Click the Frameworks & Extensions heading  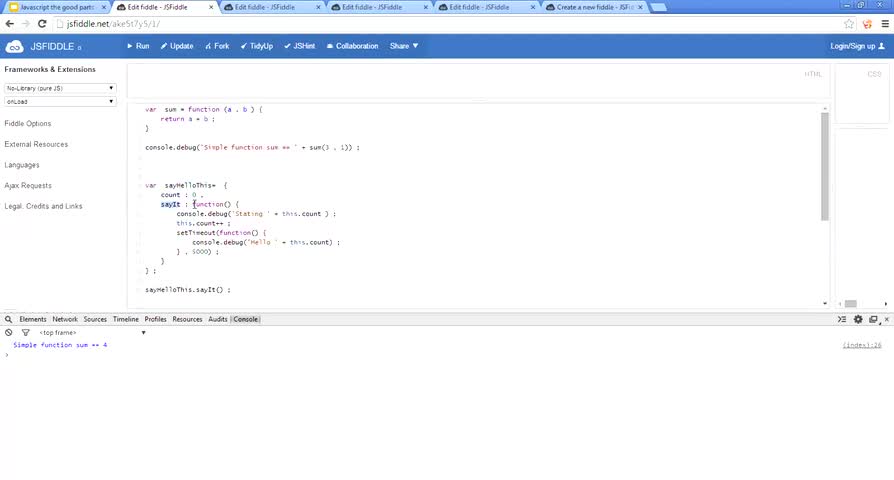click(x=50, y=70)
